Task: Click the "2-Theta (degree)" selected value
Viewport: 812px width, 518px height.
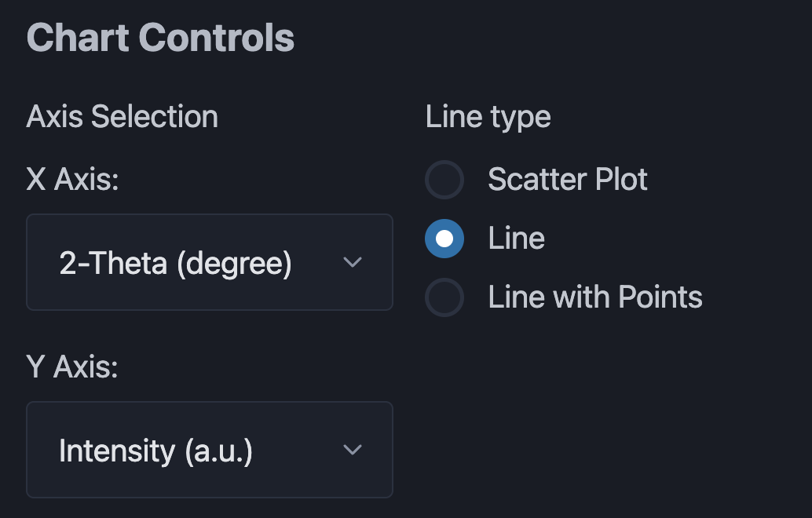Action: click(175, 263)
